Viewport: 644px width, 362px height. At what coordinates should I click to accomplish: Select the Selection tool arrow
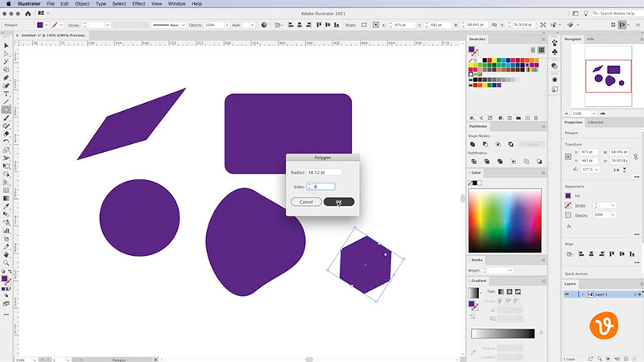pos(6,46)
